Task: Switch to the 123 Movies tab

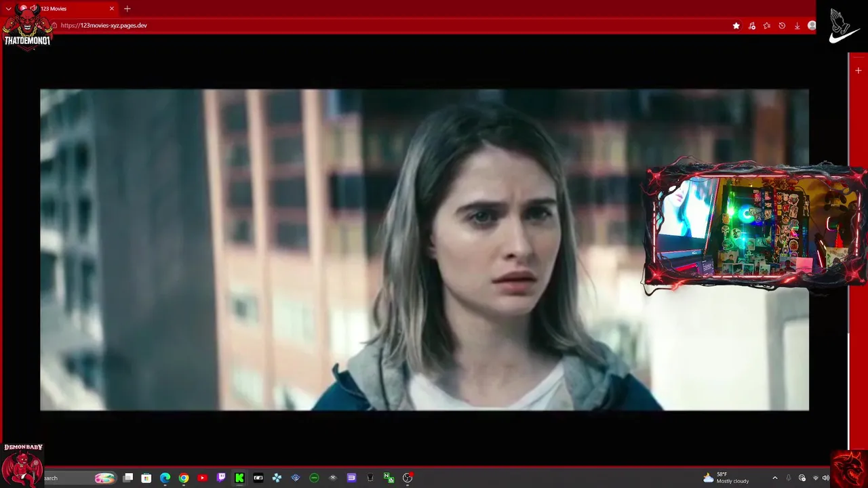Action: tap(68, 9)
